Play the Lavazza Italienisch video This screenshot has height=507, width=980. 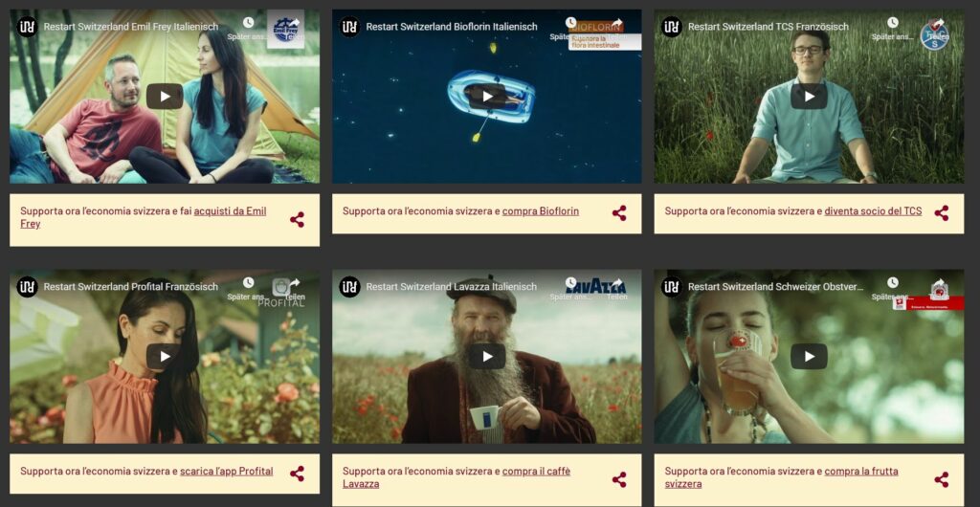pyautogui.click(x=487, y=357)
